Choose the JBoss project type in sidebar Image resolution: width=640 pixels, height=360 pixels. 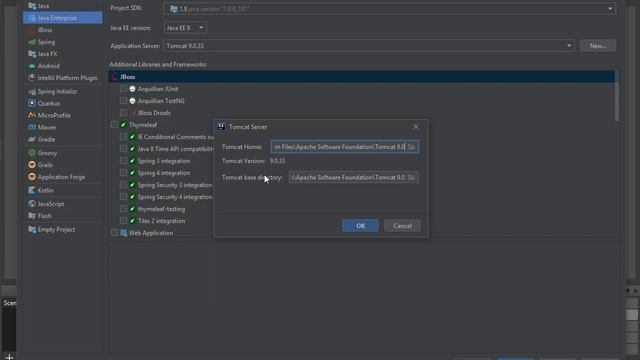coord(44,30)
